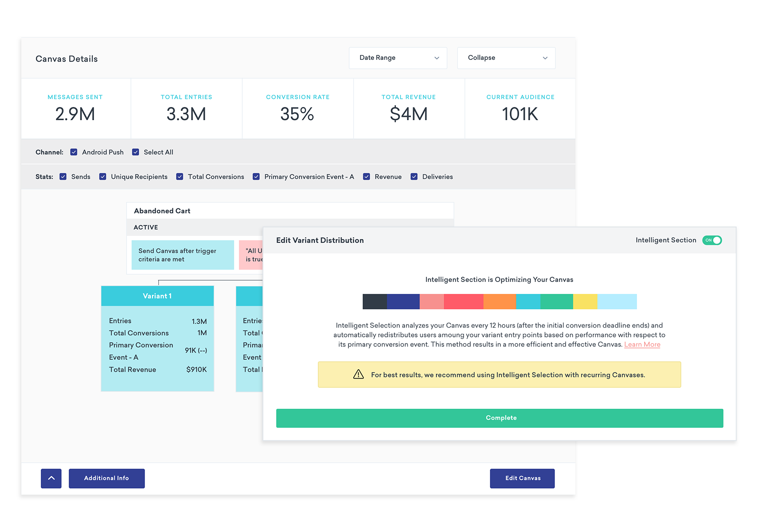
Task: Click the Complete button
Action: (x=500, y=418)
